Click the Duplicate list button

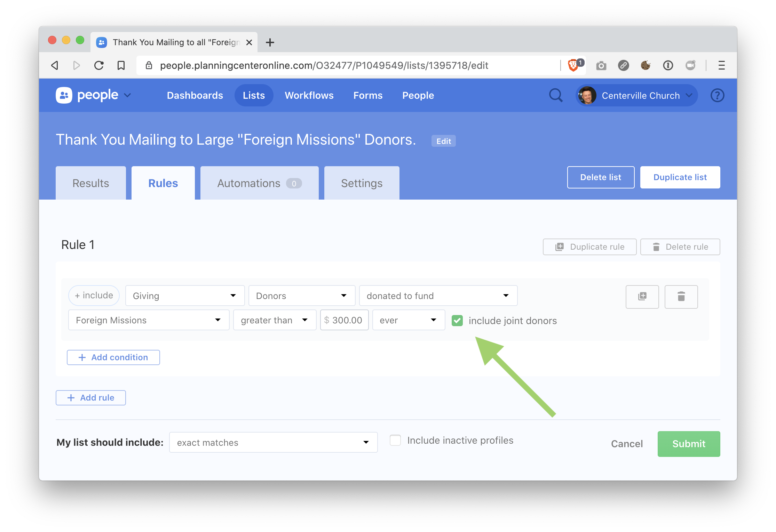tap(680, 177)
